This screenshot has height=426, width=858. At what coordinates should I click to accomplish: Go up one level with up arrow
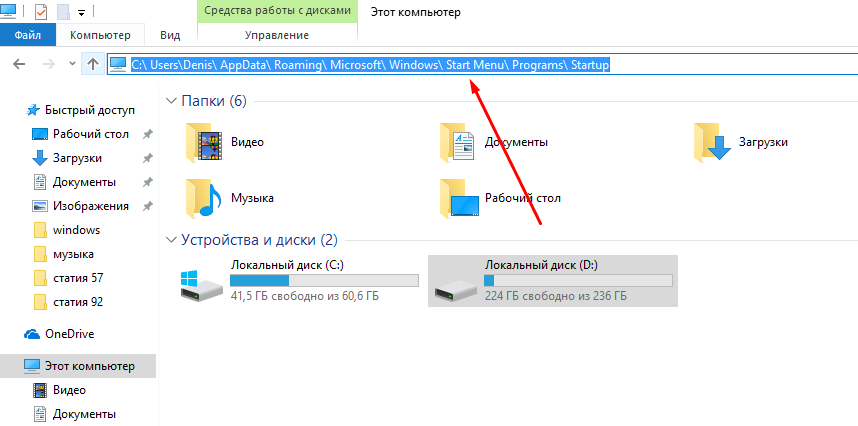pos(93,65)
